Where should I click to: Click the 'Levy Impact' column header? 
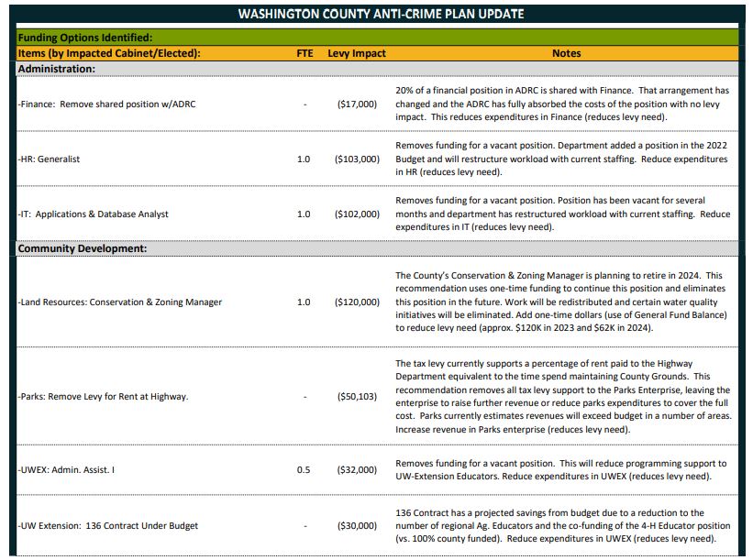[357, 53]
